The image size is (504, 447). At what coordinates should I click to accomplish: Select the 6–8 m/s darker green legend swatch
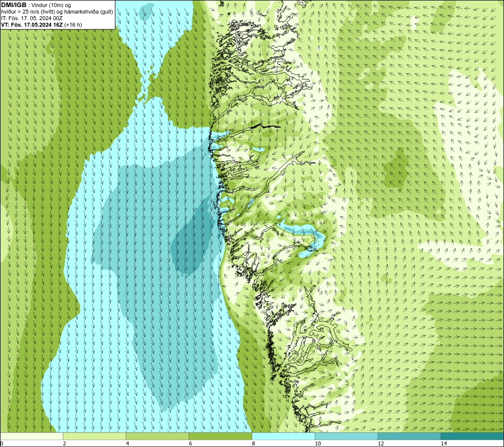(221, 436)
